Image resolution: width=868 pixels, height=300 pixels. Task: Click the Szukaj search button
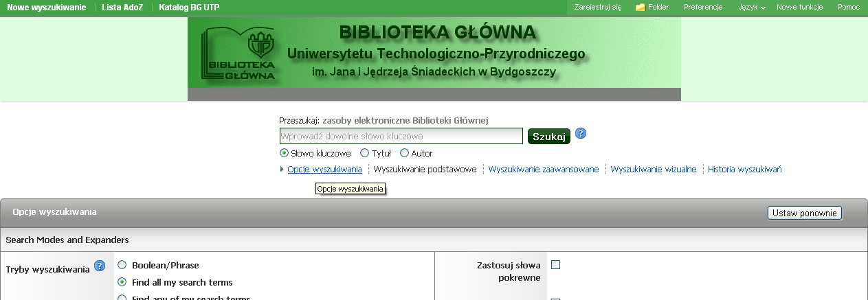point(549,136)
